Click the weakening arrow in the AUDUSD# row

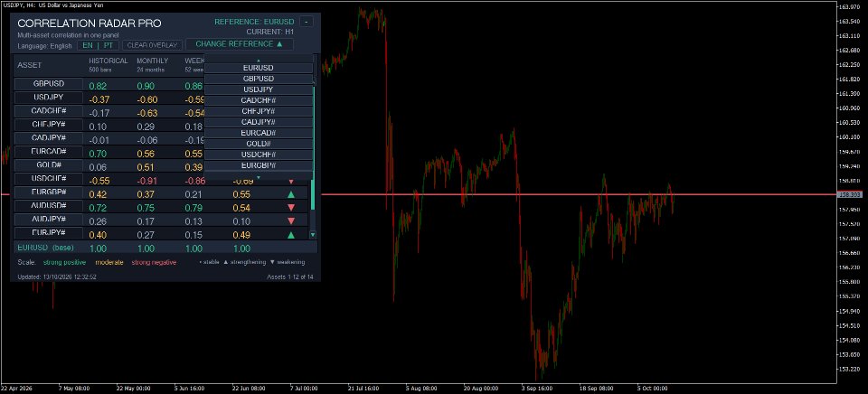[290, 208]
